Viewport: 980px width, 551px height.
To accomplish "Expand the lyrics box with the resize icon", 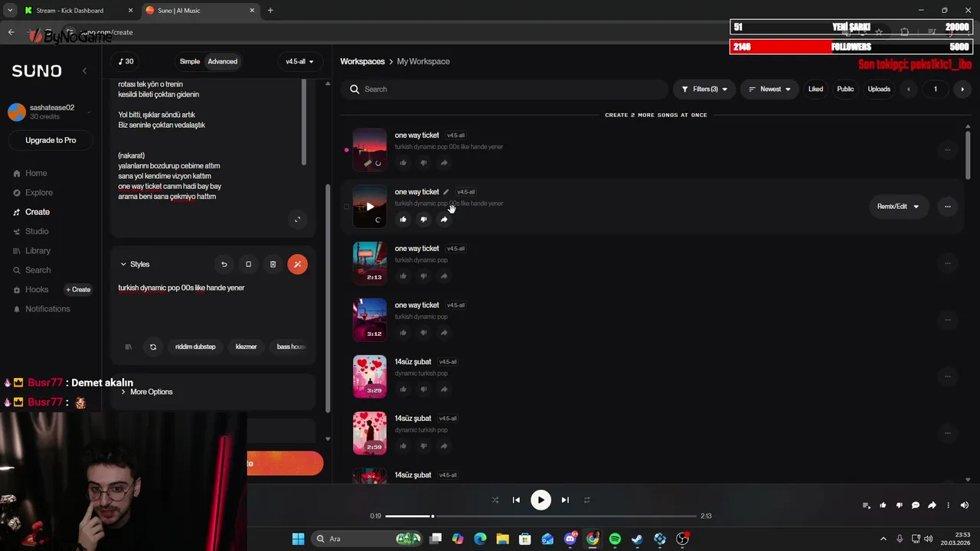I will coord(298,220).
